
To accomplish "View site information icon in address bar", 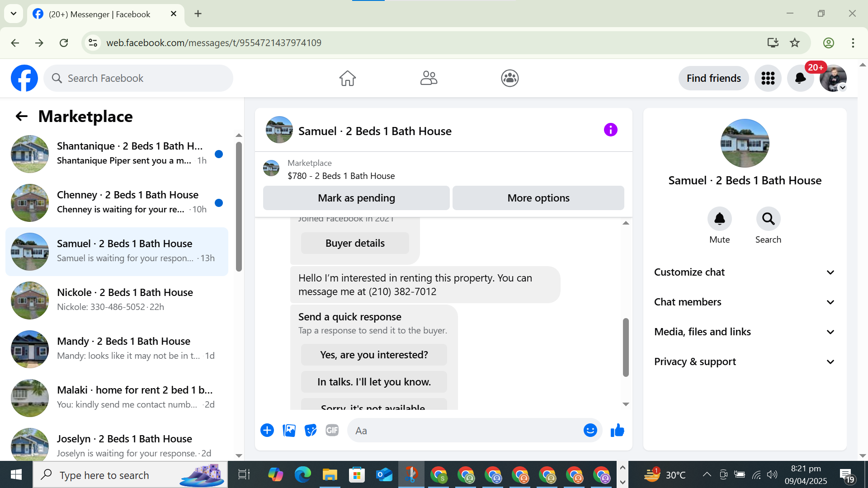I will click(93, 42).
